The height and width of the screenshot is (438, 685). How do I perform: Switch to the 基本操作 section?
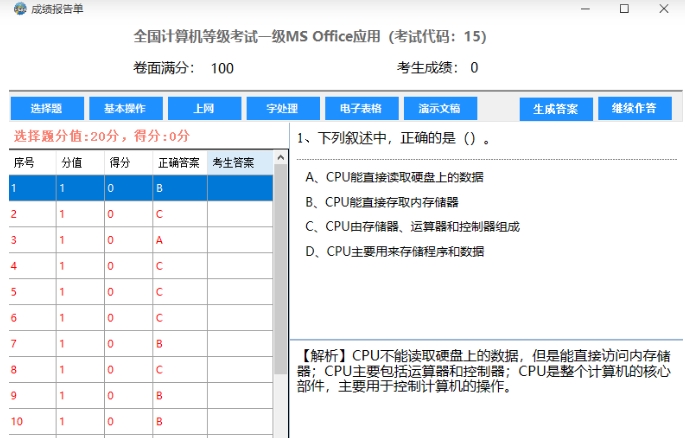pyautogui.click(x=126, y=108)
